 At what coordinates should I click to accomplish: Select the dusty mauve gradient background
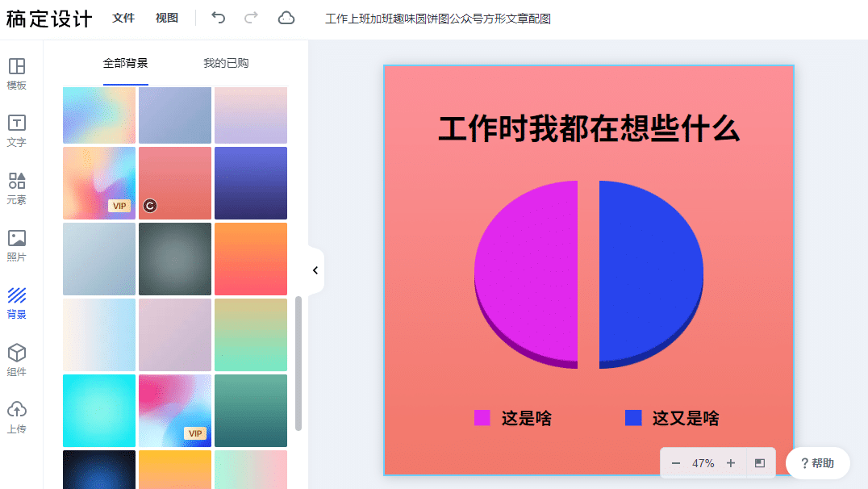[x=175, y=335]
